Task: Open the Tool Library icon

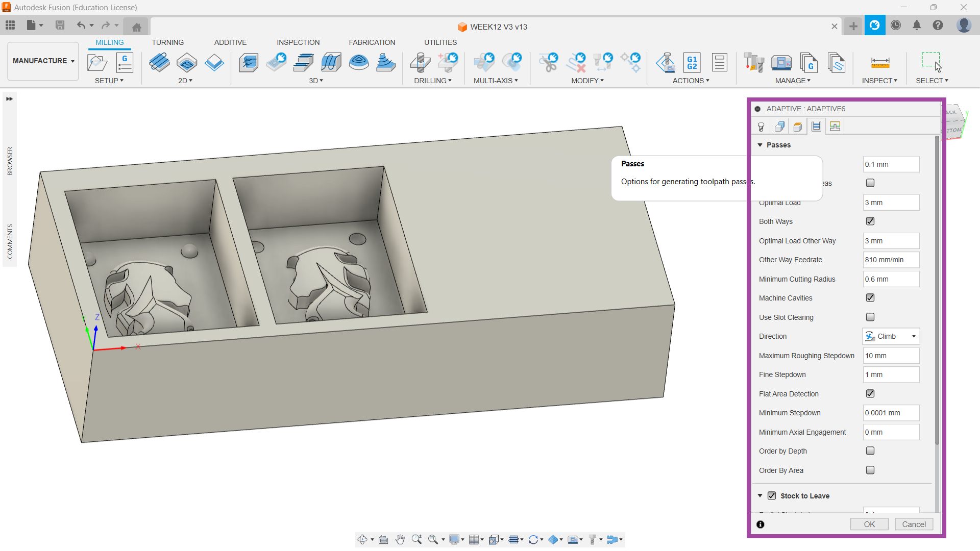Action: coord(753,63)
